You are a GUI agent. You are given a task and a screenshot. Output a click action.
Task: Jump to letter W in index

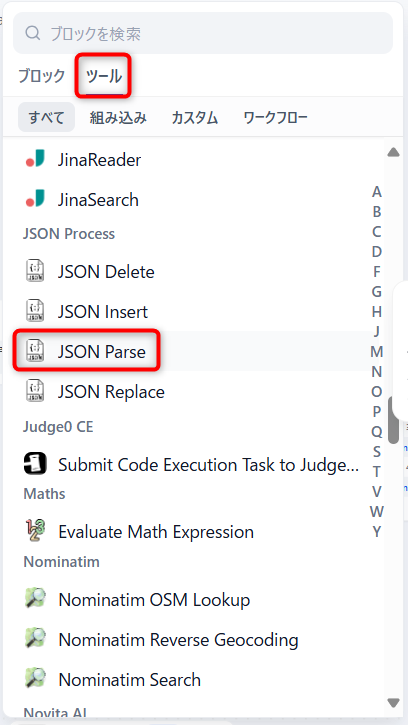coord(377,511)
